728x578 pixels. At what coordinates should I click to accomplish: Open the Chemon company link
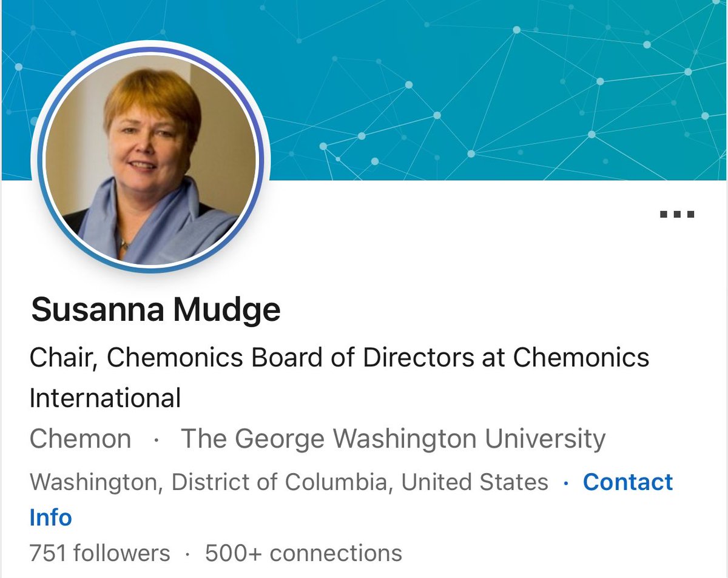coord(80,439)
